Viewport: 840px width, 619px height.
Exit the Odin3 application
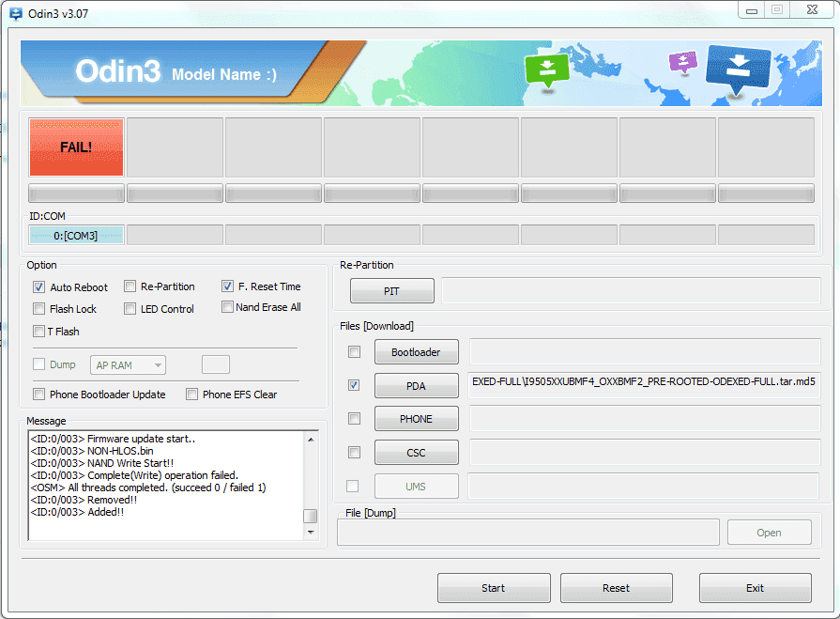pyautogui.click(x=756, y=588)
